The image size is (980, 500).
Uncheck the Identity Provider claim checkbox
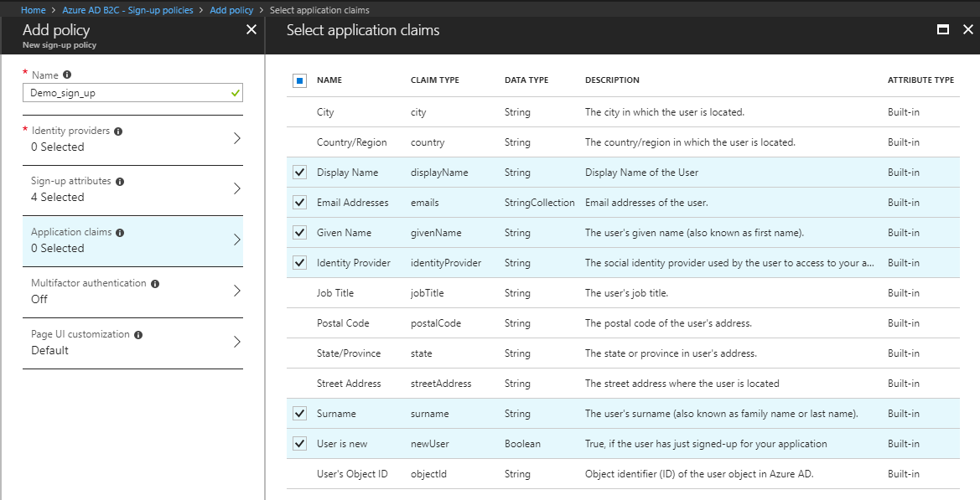pos(300,263)
